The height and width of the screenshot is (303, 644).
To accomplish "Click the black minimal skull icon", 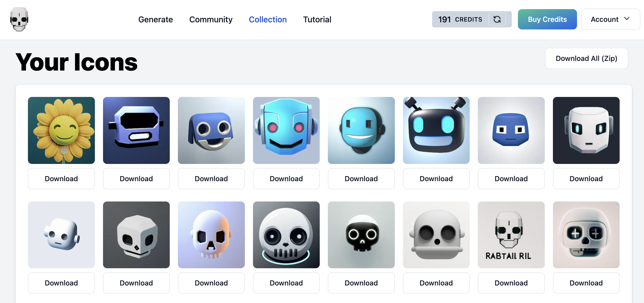I will click(x=361, y=234).
